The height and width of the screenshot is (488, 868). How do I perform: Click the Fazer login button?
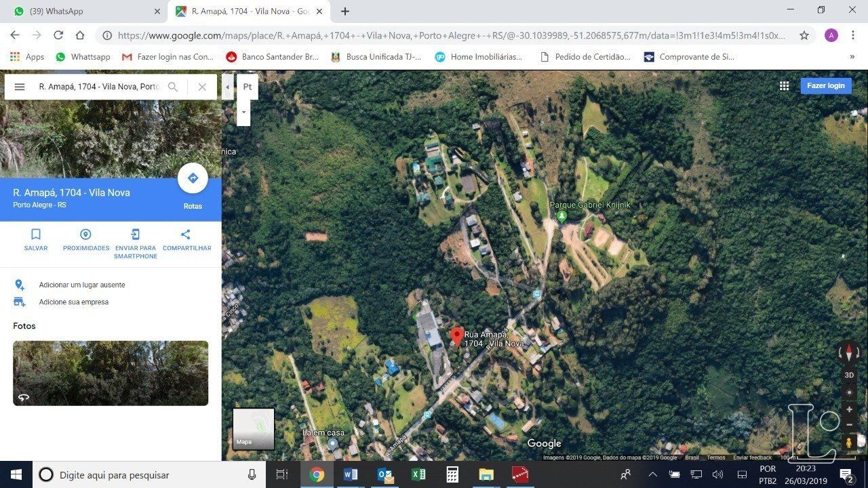[x=825, y=85]
